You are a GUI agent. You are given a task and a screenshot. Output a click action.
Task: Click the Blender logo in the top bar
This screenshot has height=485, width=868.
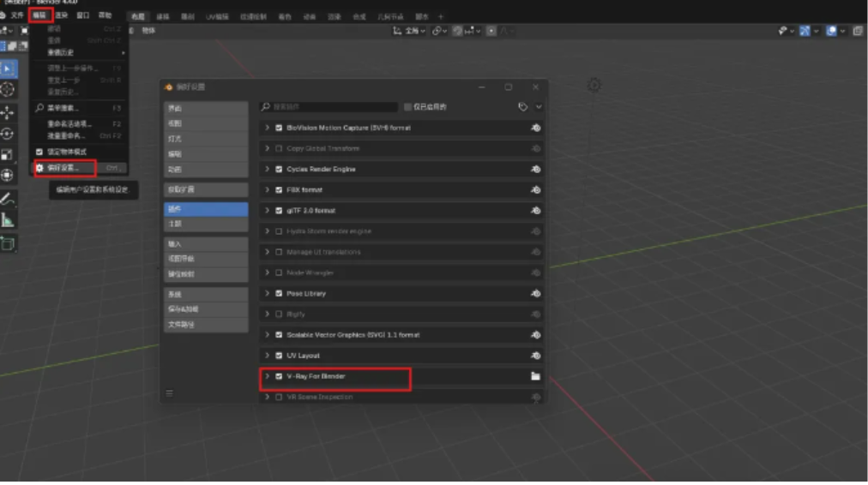click(x=3, y=15)
